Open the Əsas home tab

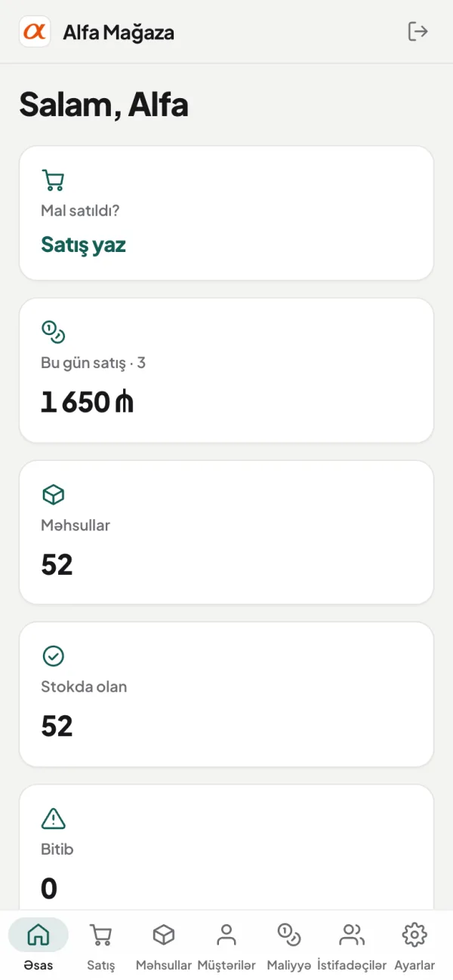(39, 945)
